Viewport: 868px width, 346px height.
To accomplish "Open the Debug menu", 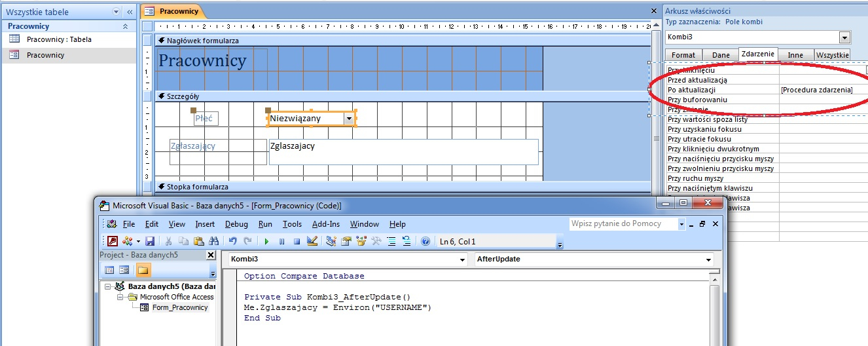I will point(236,224).
